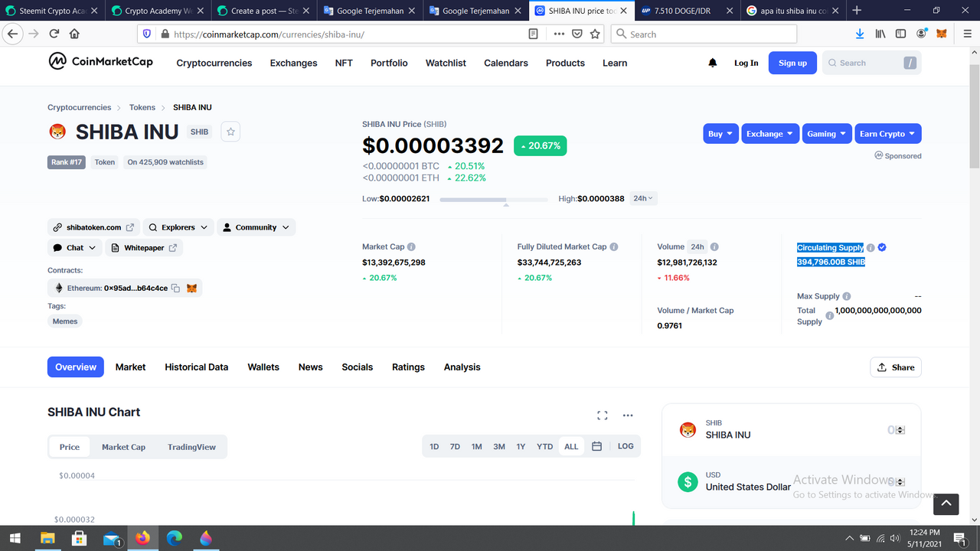Add SHIBA INU to watchlist star
This screenshot has width=980, height=551.
point(230,132)
